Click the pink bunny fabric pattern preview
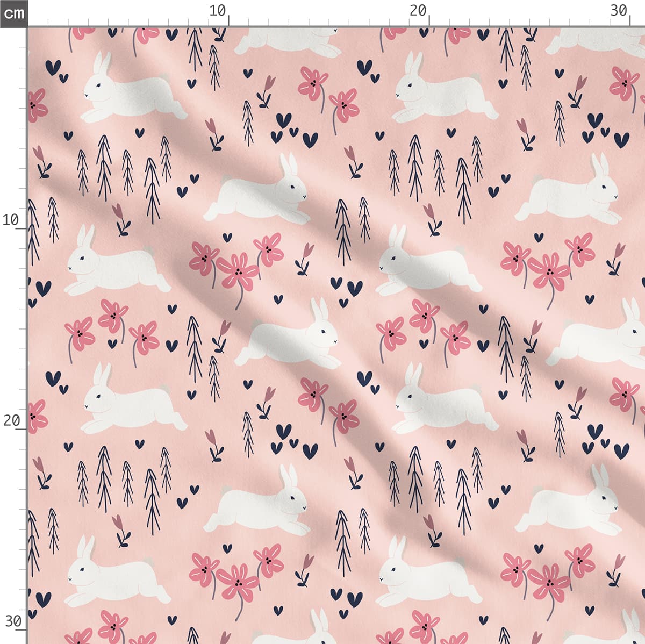The height and width of the screenshot is (644, 645). [336, 336]
